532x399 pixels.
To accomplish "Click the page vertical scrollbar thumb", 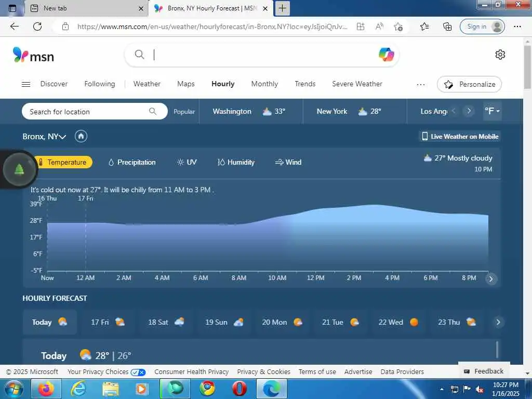I will point(527,66).
